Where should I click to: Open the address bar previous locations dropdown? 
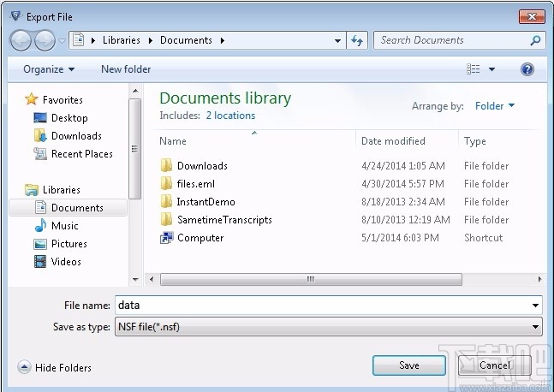(x=337, y=40)
